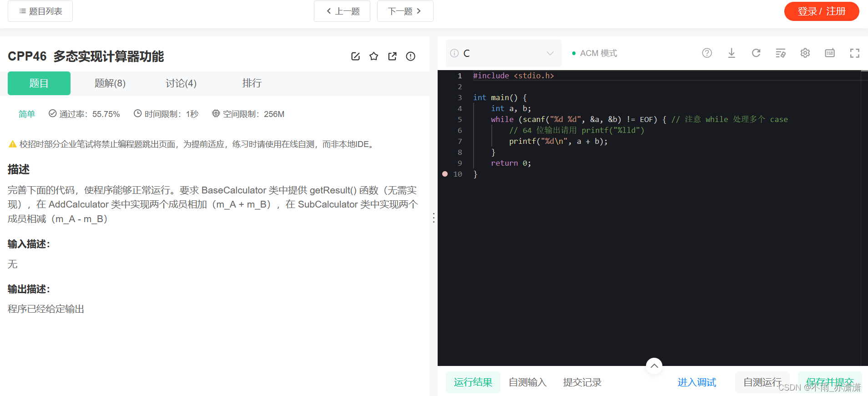
Task: Open the 题目列表 problem list
Action: (40, 11)
